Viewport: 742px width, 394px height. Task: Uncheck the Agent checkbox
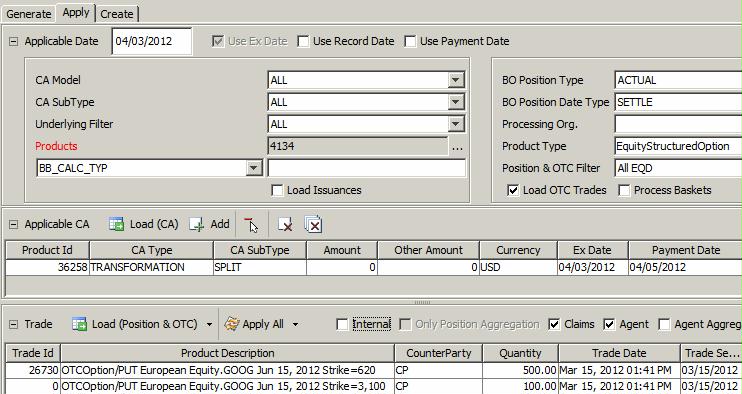pos(609,324)
